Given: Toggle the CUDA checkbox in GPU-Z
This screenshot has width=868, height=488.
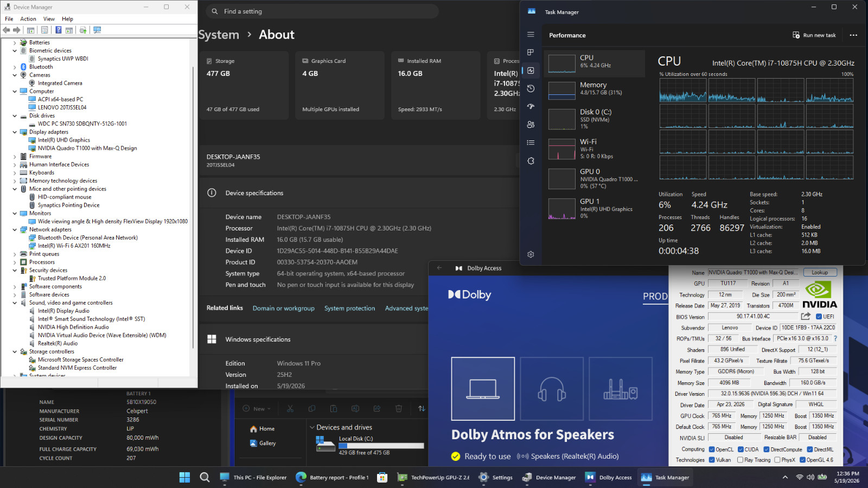Looking at the screenshot, I should click(x=741, y=449).
